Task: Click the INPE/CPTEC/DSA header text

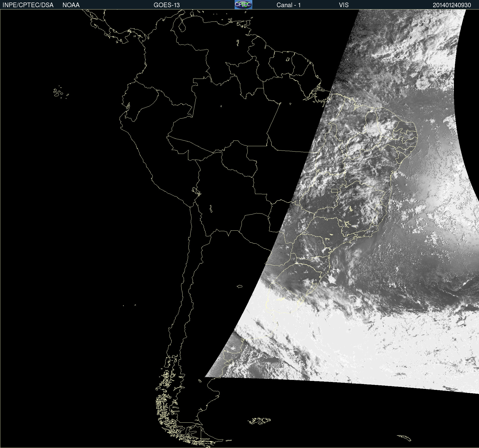Action: [x=28, y=5]
